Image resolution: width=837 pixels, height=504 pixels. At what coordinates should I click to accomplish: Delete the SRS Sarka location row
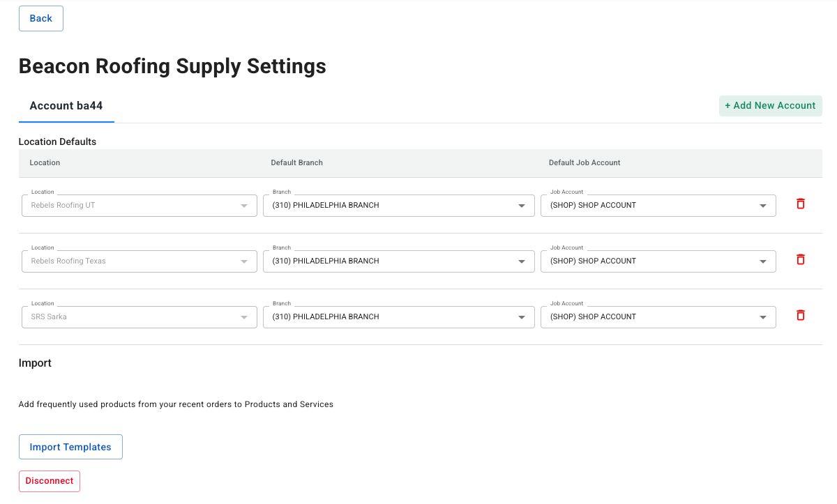[800, 316]
